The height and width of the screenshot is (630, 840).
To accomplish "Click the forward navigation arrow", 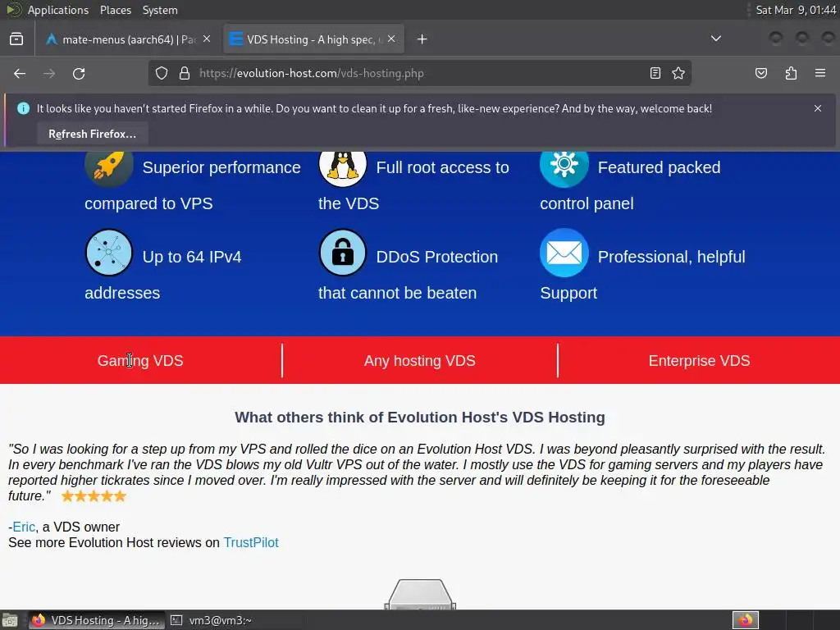I will 49,73.
